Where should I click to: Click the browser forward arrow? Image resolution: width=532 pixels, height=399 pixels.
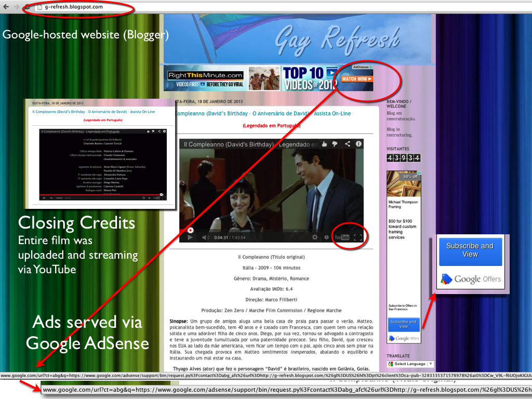[x=16, y=7]
